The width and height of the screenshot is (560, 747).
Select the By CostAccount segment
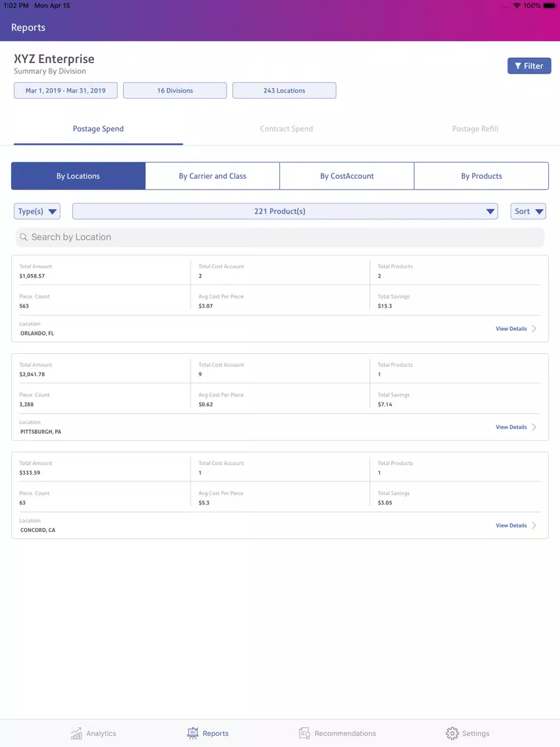tap(346, 176)
